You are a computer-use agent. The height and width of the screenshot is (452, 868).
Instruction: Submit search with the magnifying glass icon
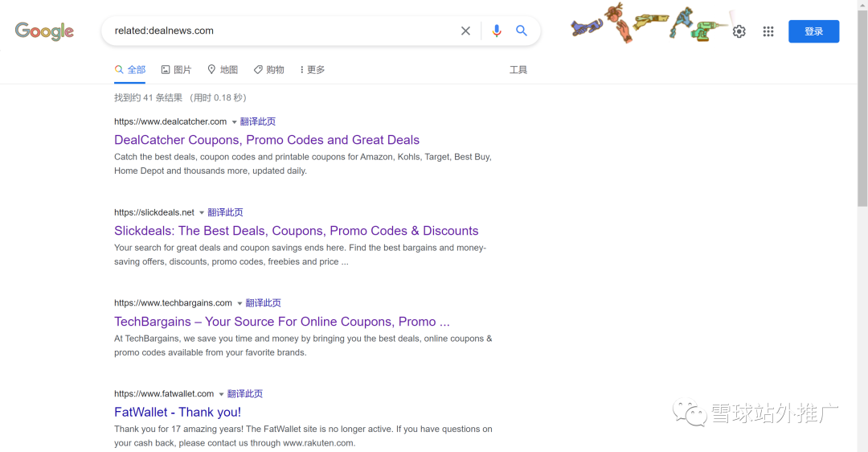point(522,31)
